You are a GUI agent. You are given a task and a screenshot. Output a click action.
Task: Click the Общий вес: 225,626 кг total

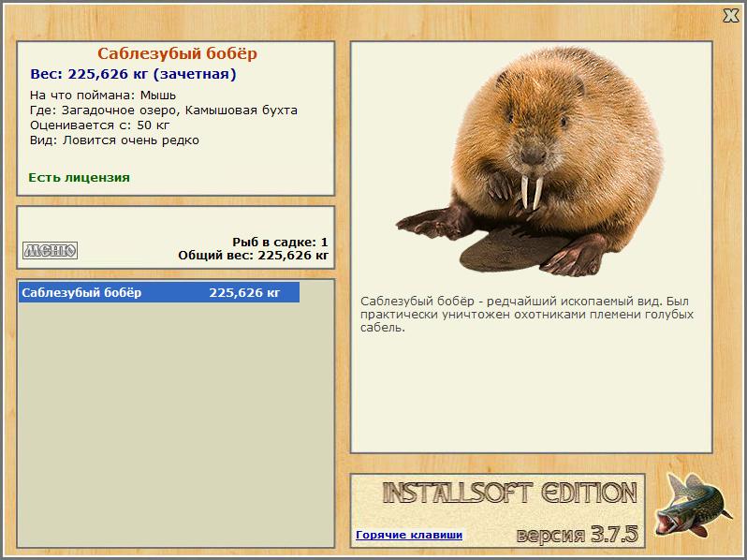click(254, 256)
